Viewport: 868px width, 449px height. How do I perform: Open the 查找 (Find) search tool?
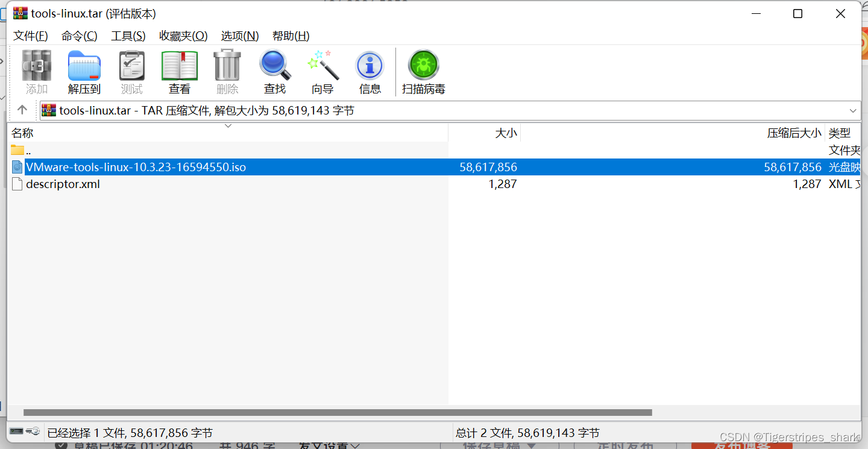click(x=274, y=71)
